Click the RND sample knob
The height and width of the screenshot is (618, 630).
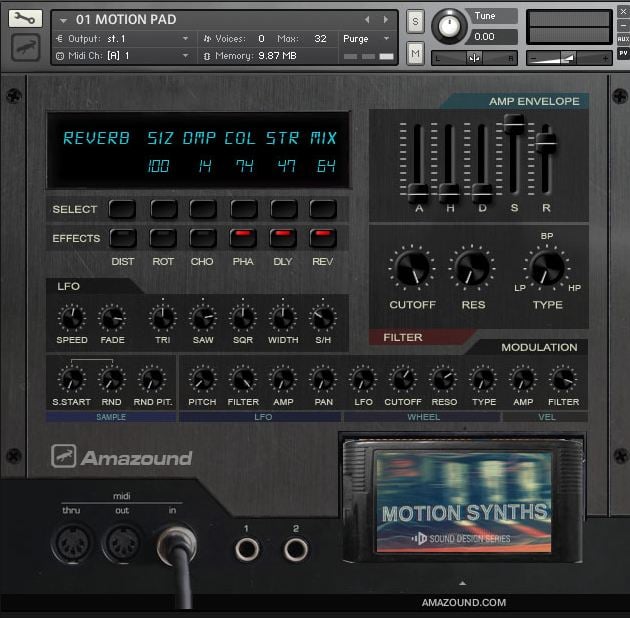[112, 379]
